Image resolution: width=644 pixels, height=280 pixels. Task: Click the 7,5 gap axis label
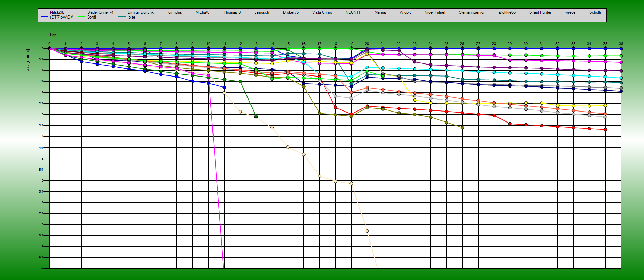(x=41, y=214)
